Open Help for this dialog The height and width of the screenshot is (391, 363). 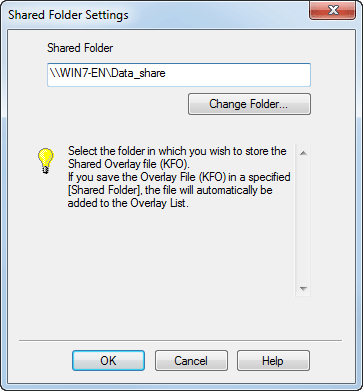click(273, 361)
